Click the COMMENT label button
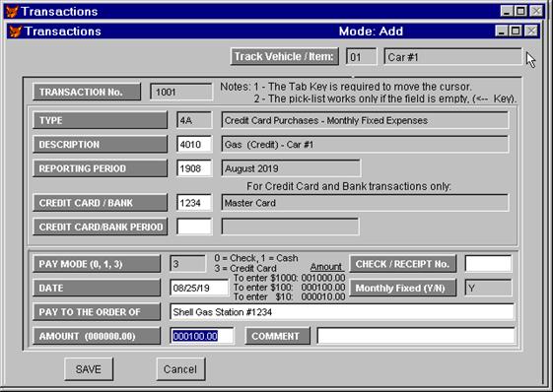Viewport: 553px width, 392px height. click(x=277, y=336)
